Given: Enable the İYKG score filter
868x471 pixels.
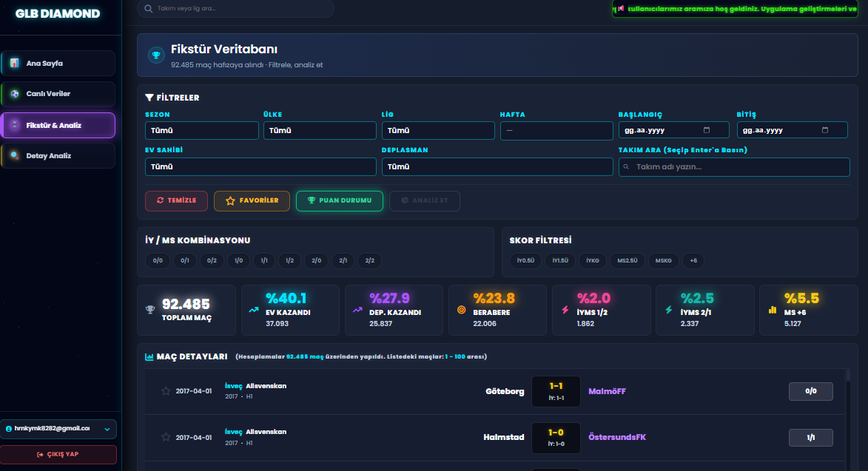Looking at the screenshot, I should [x=593, y=260].
